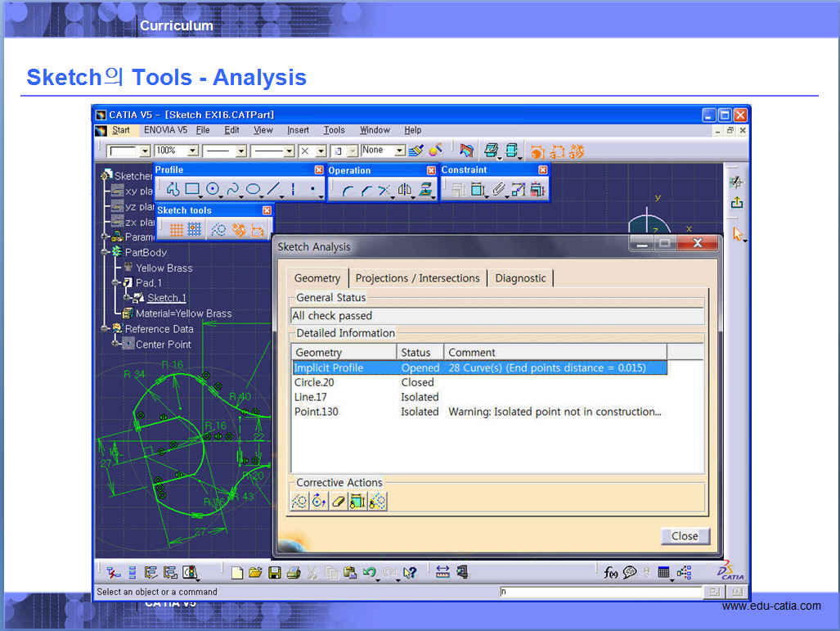Click the command input field in status bar
Viewport: 840px width, 631px height.
point(600,592)
